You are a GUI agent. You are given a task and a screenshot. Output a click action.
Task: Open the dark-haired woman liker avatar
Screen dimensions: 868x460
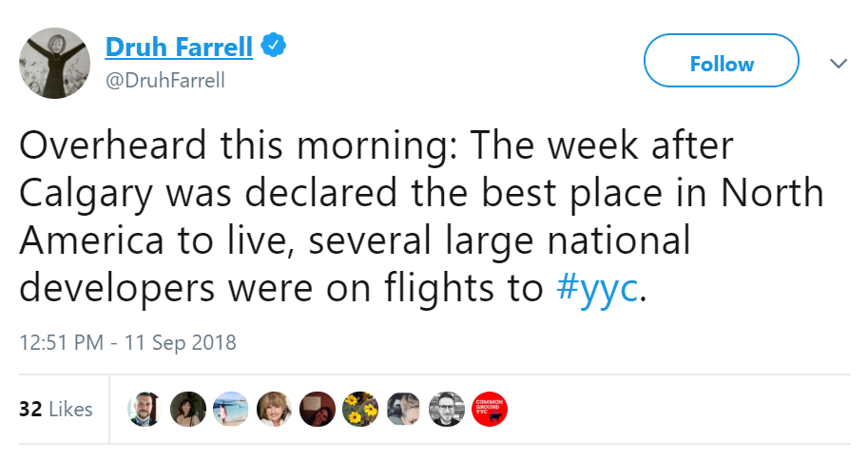pos(187,409)
